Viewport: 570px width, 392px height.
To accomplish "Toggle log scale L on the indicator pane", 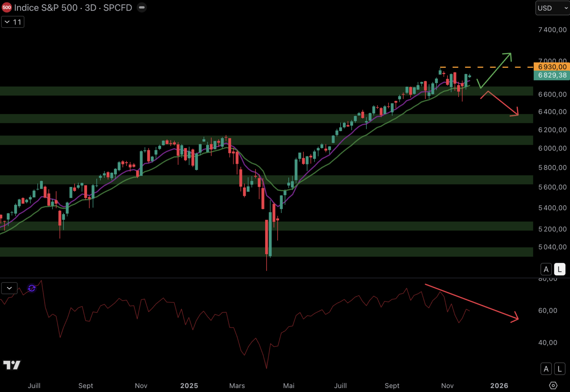I will point(559,369).
